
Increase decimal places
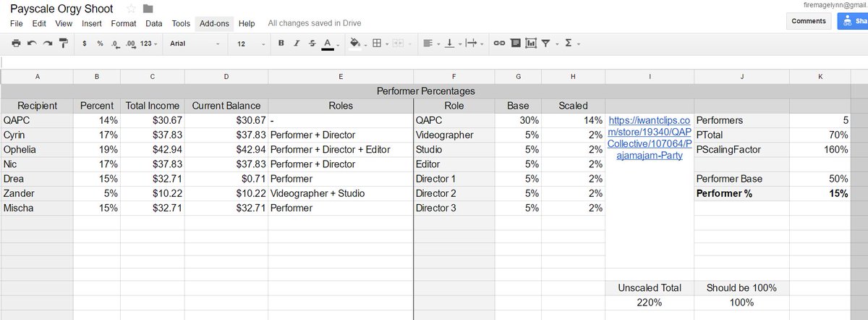[130, 43]
